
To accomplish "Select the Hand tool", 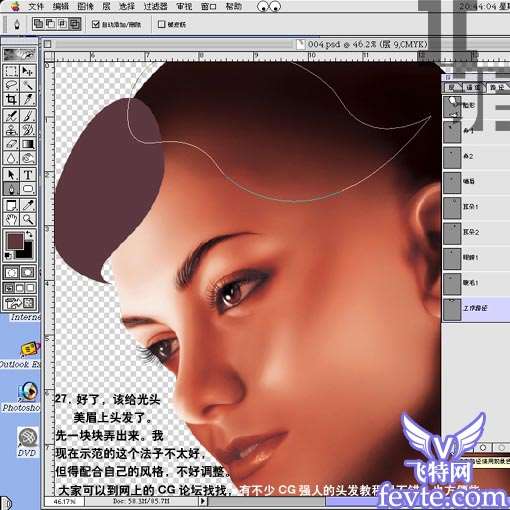I will pos(11,219).
